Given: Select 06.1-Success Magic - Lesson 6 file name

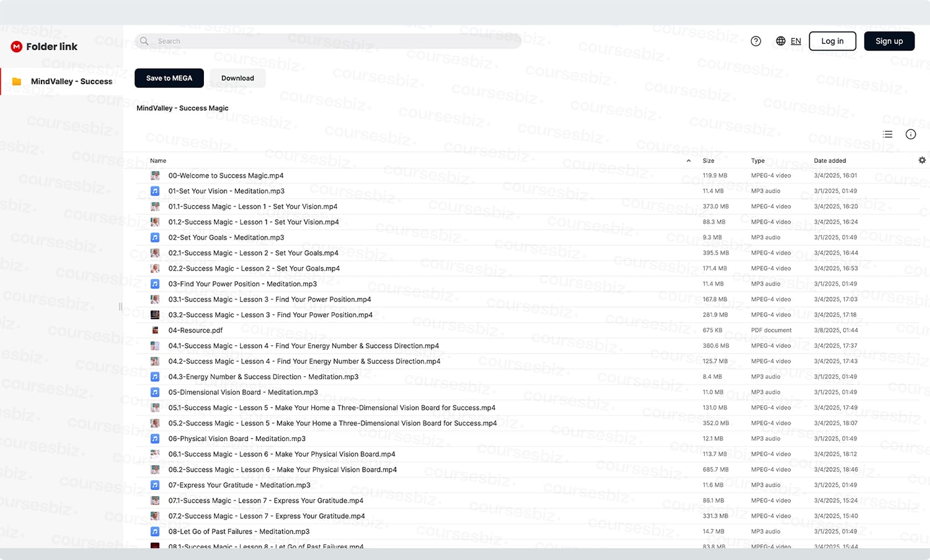Looking at the screenshot, I should pyautogui.click(x=281, y=454).
